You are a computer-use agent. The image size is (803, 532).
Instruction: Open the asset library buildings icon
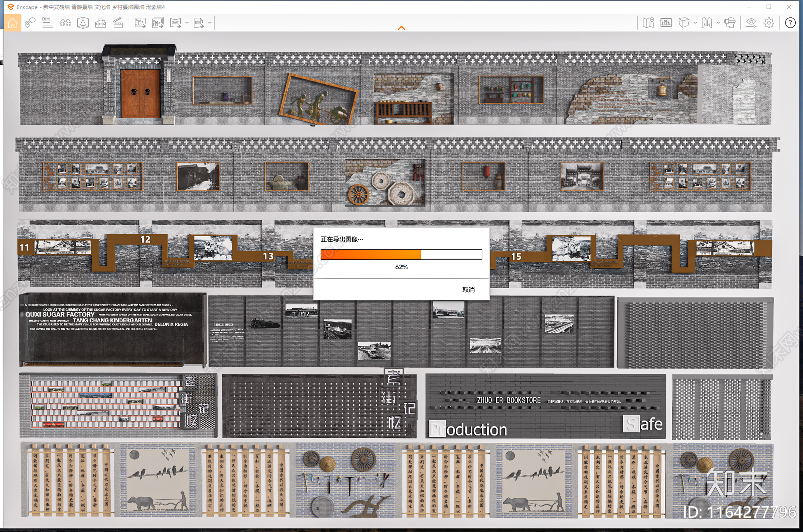pos(100,23)
